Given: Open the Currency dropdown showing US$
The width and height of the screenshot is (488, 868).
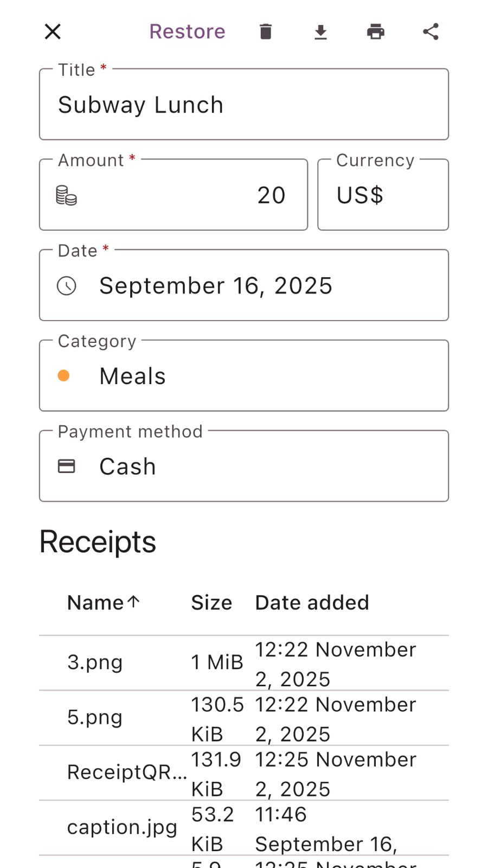Looking at the screenshot, I should point(383,195).
